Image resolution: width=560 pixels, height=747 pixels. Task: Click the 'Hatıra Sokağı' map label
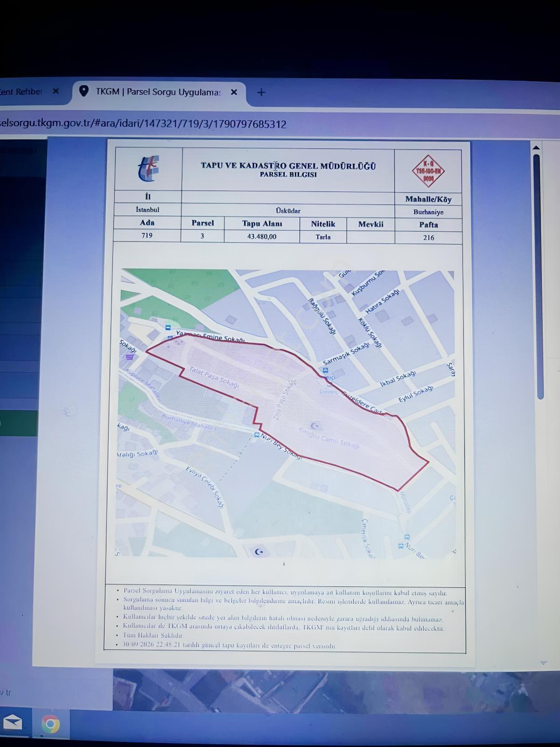coord(383,301)
